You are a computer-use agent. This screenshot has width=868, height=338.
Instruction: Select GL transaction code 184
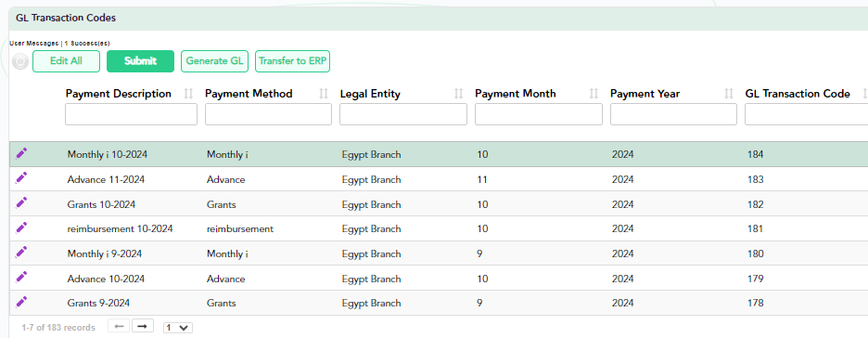coord(755,154)
